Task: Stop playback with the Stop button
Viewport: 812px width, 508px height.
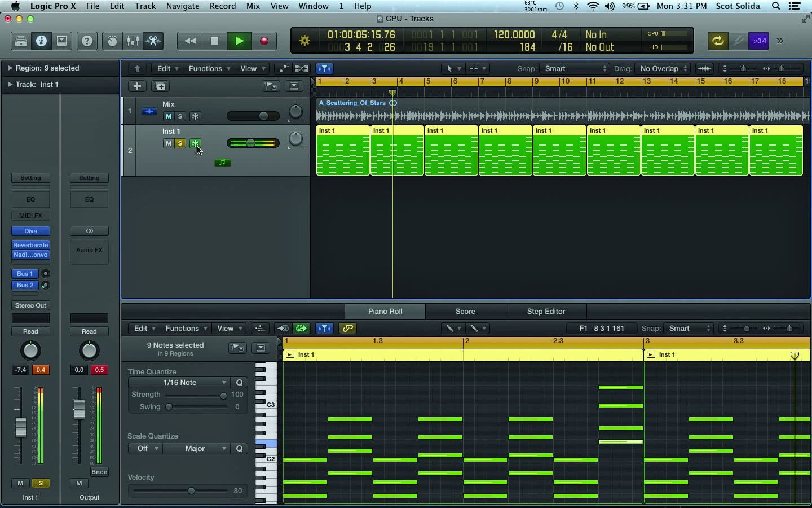Action: [x=214, y=41]
